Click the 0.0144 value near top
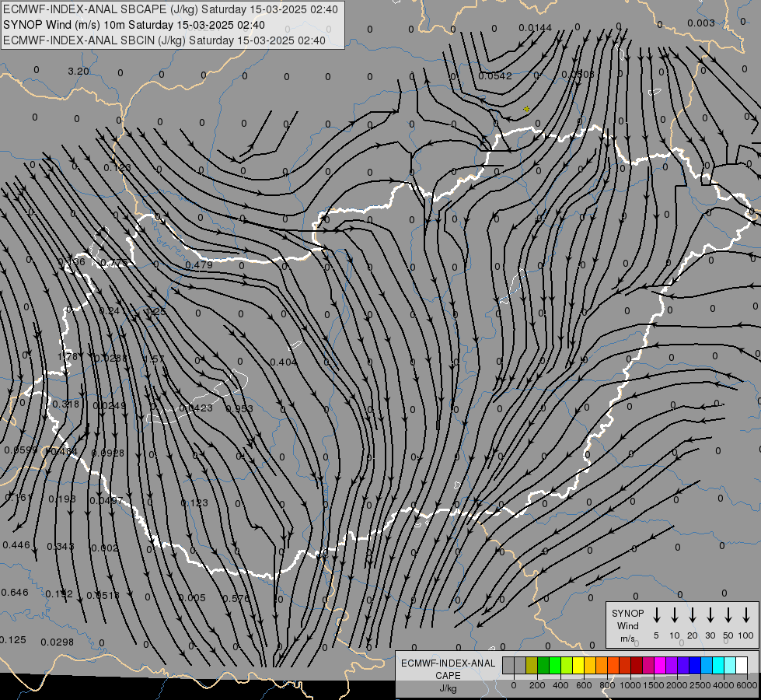Viewport: 761px width, 700px height. pyautogui.click(x=535, y=28)
